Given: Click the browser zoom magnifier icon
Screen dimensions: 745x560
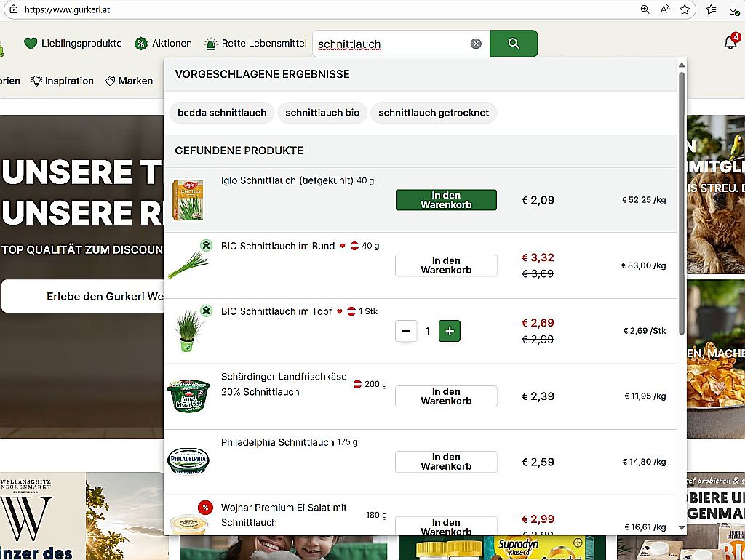Looking at the screenshot, I should tap(645, 9).
